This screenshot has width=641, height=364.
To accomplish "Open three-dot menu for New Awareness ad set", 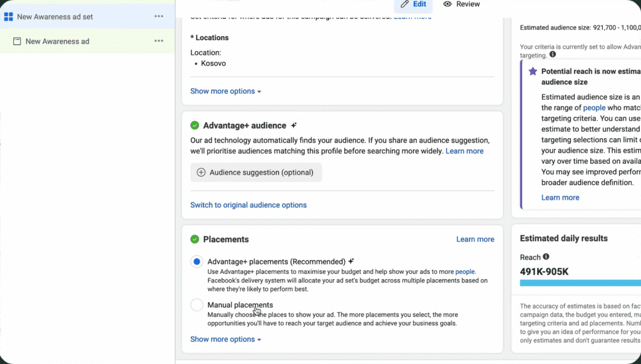I will coord(159,16).
